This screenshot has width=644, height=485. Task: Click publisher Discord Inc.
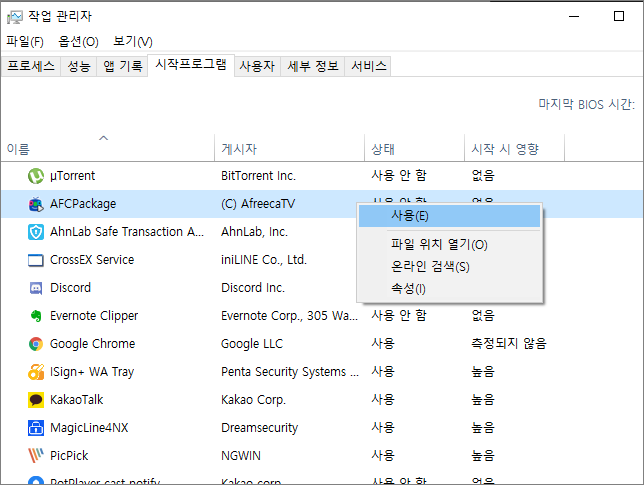tap(253, 288)
